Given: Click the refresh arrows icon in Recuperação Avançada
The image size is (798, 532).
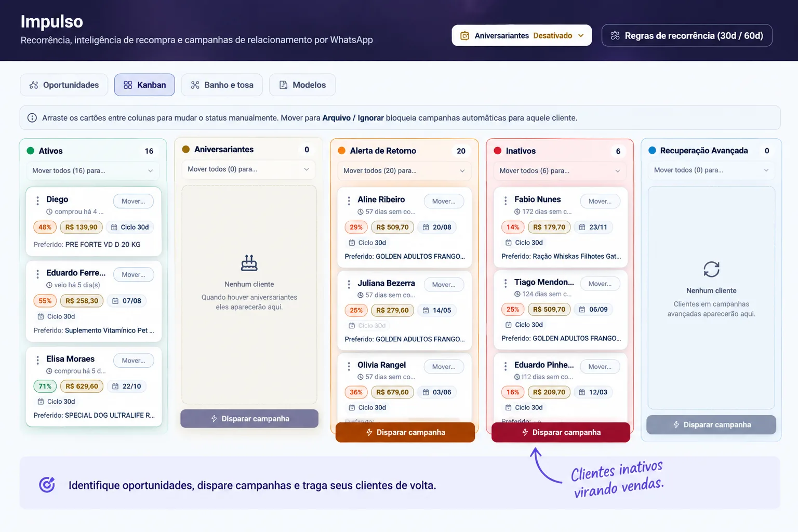Looking at the screenshot, I should (711, 269).
